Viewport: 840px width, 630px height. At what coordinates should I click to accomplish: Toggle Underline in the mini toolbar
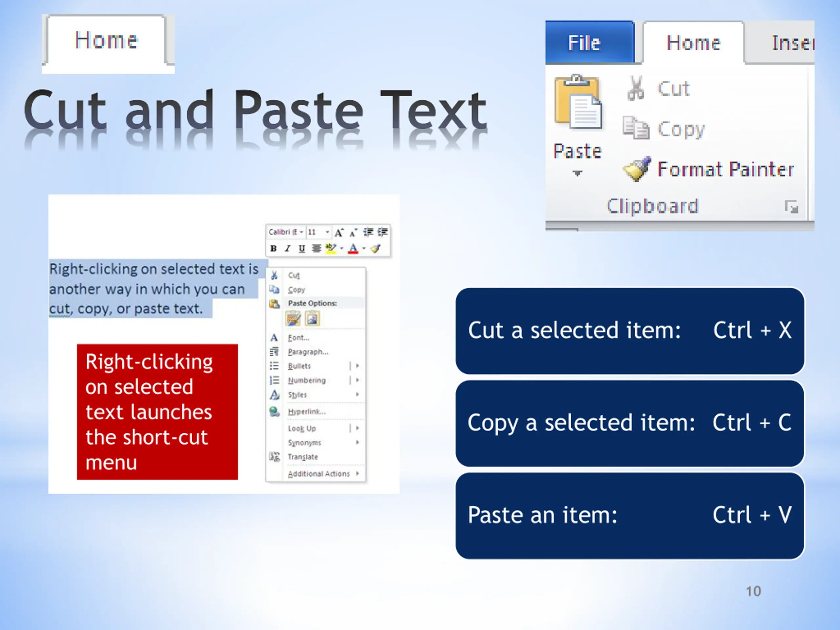point(302,249)
